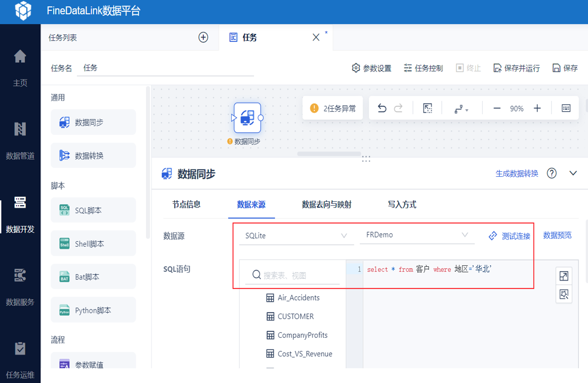The image size is (588, 383).
Task: Click 生成数据转换 link
Action: pyautogui.click(x=517, y=173)
